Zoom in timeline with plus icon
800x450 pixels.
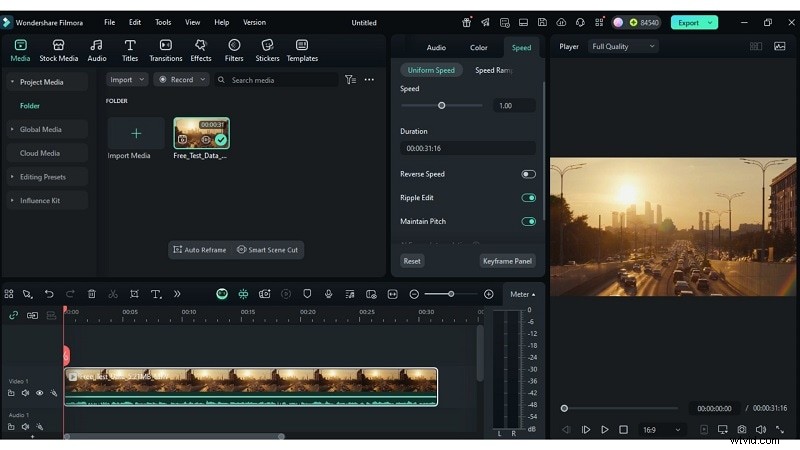pyautogui.click(x=488, y=294)
